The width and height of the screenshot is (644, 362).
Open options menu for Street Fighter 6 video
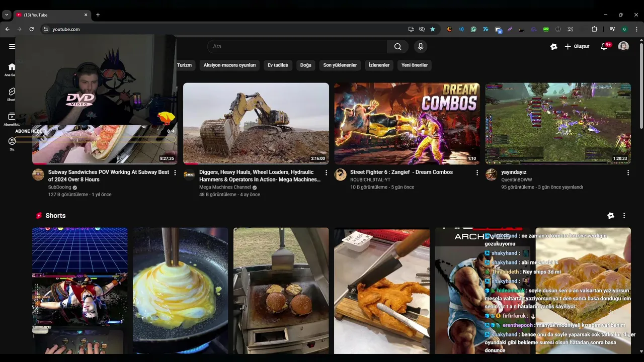pos(477,172)
